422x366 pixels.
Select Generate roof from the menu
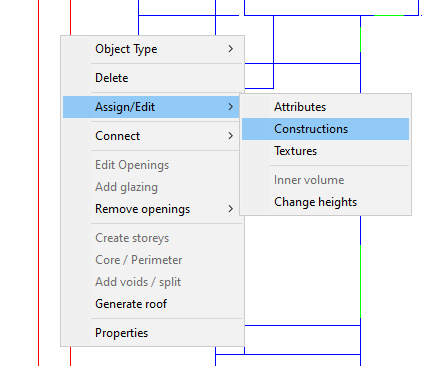(x=152, y=304)
